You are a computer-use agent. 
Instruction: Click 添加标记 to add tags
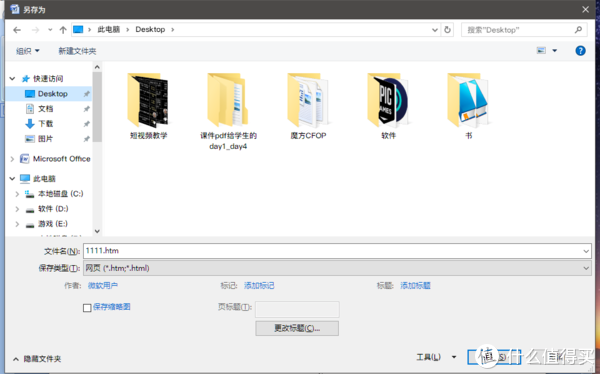(x=259, y=286)
